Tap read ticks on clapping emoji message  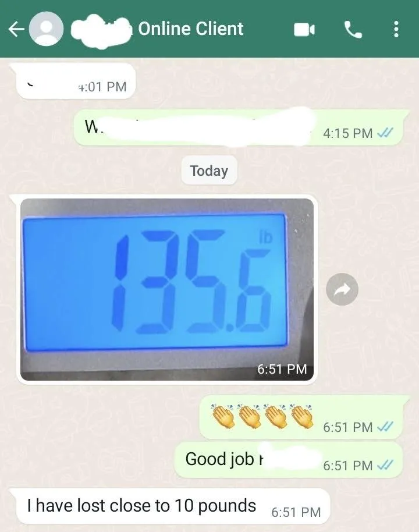[385, 427]
